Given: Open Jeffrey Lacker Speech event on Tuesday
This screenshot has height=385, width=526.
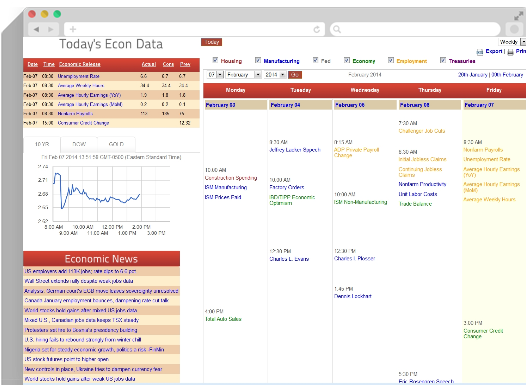Looking at the screenshot, I should [295, 150].
